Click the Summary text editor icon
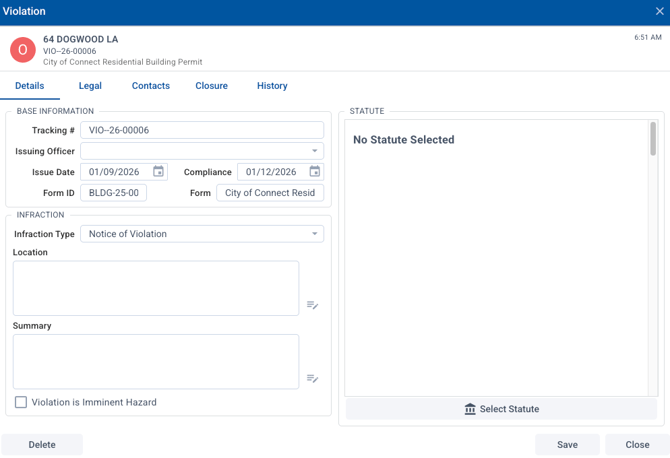This screenshot has width=670, height=458. (x=312, y=378)
